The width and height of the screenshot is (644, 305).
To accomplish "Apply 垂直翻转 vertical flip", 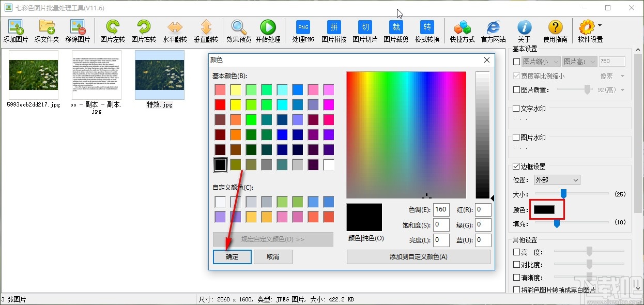I will click(x=206, y=31).
